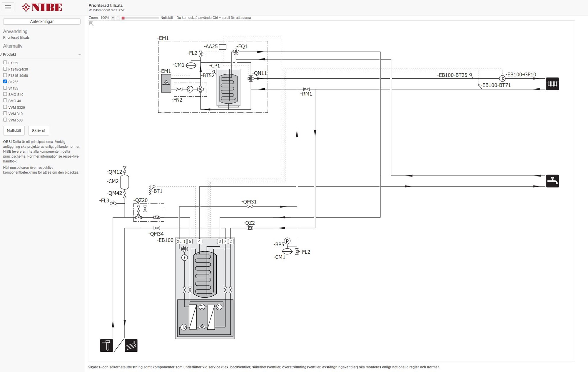The image size is (588, 372).
Task: Click the rock borehole collector icon
Action: click(106, 345)
